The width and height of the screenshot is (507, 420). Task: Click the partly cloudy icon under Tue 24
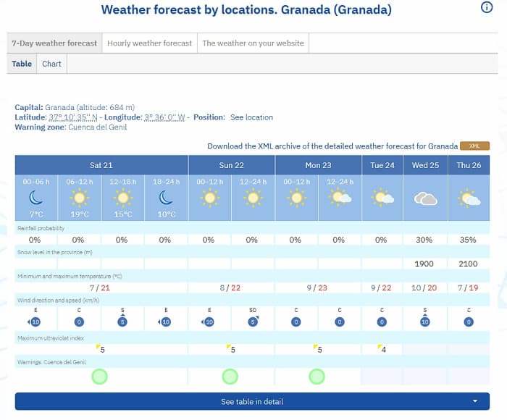[382, 197]
